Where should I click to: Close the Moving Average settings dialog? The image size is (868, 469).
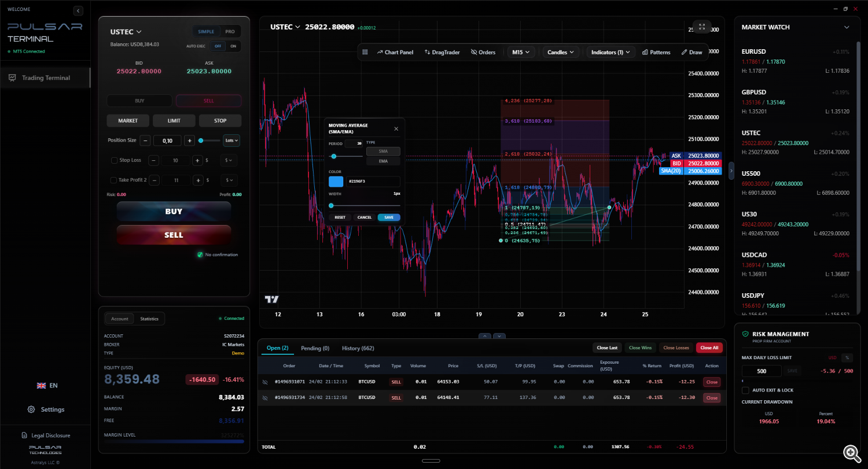pos(396,129)
